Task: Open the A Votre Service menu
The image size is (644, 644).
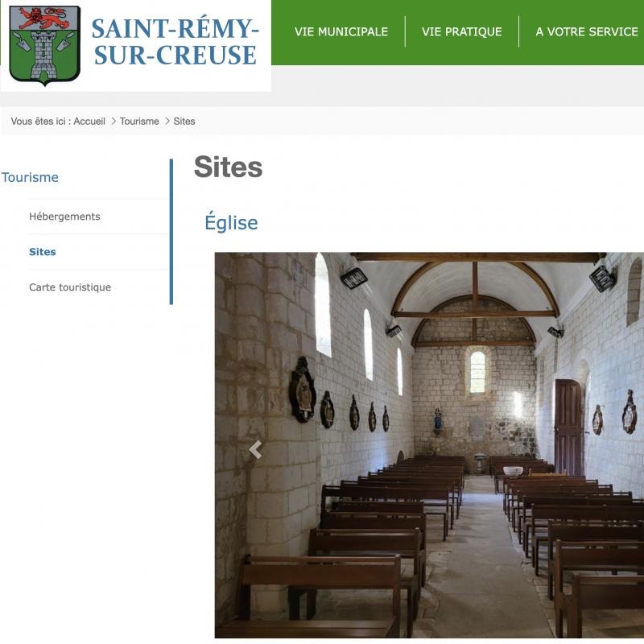Action: (587, 32)
